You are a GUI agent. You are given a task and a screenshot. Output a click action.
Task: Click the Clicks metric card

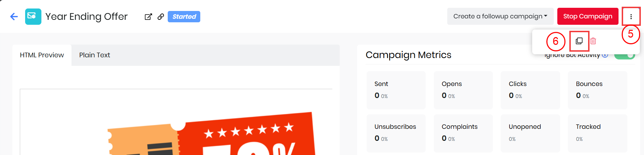click(530, 90)
